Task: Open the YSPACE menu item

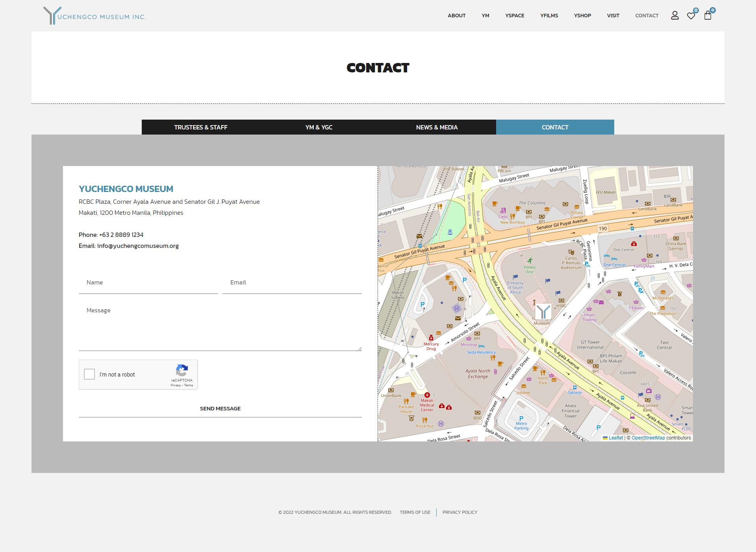Action: [x=515, y=16]
